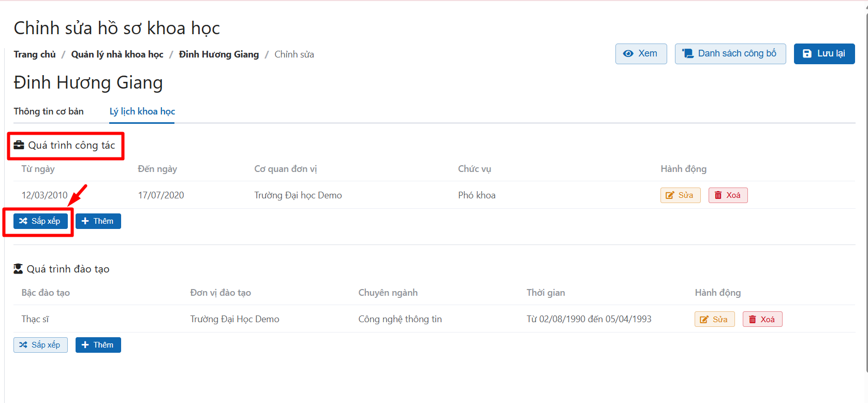
Task: Open Trang chủ breadcrumb link
Action: tap(35, 54)
